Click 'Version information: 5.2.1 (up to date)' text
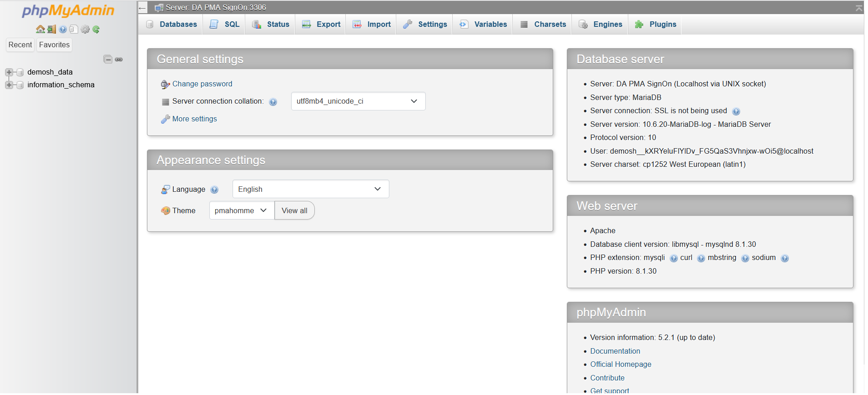Viewport: 868px width, 395px height. point(652,338)
